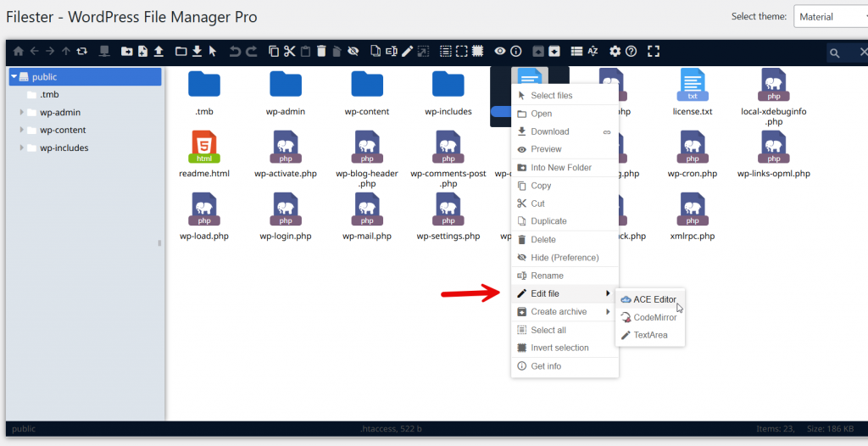This screenshot has width=868, height=446.
Task: Choose Hide (Preference) in context menu
Action: 565,258
